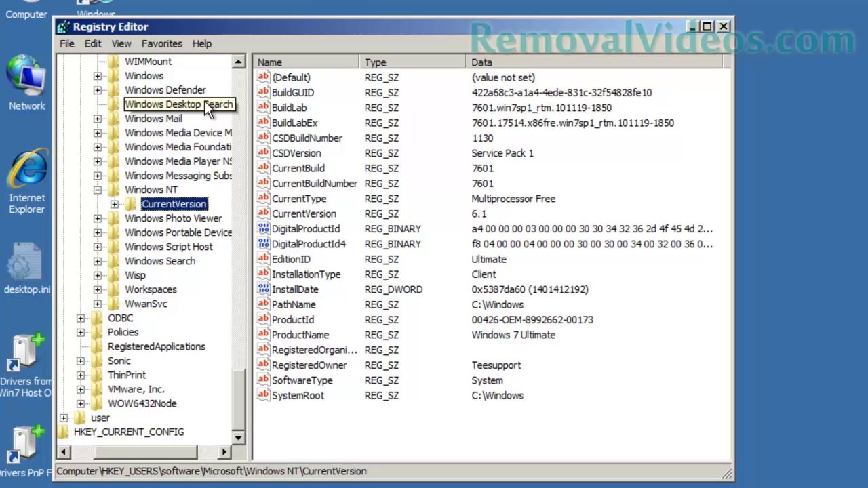Click the Wisp folder icon
868x488 pixels.
tap(114, 275)
